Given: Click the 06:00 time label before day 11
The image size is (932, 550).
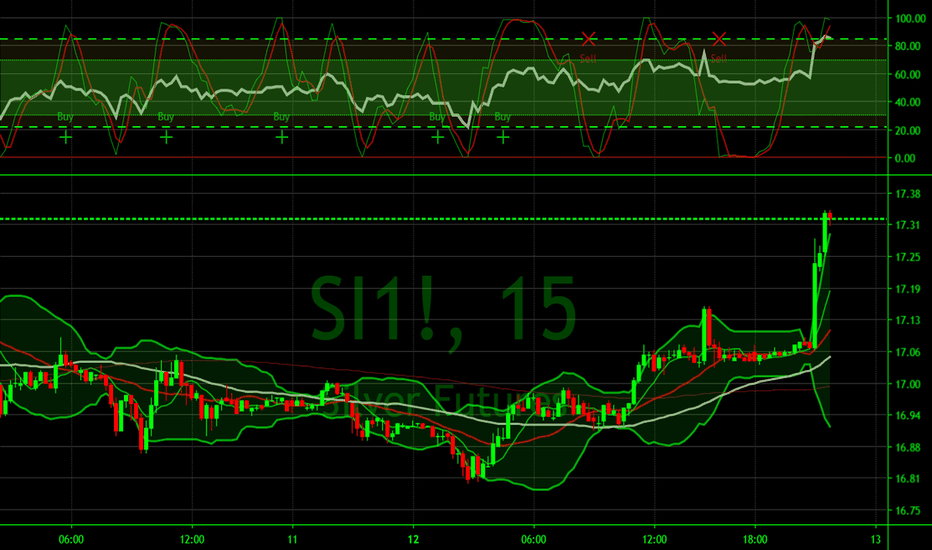Looking at the screenshot, I should (71, 540).
